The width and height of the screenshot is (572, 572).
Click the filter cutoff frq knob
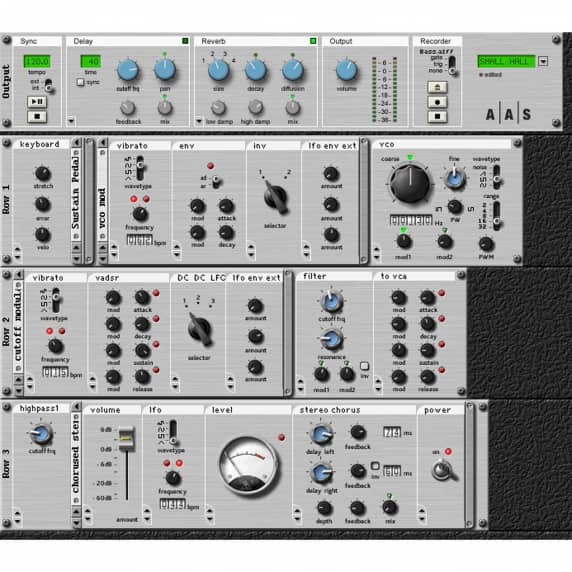331,302
